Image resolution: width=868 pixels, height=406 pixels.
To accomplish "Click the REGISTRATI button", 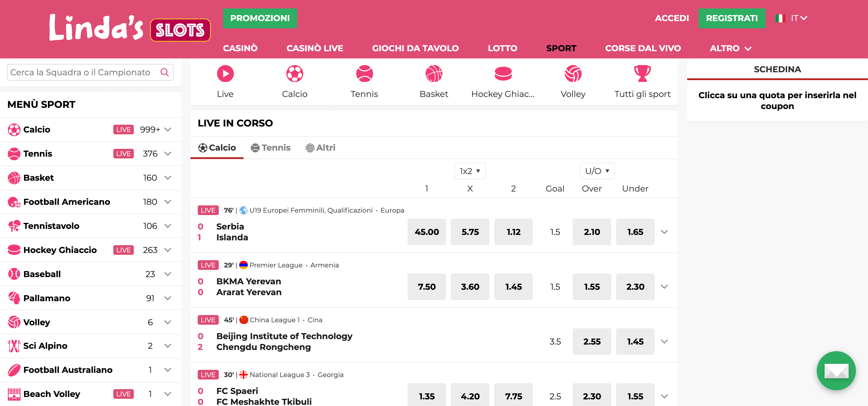I will [731, 18].
